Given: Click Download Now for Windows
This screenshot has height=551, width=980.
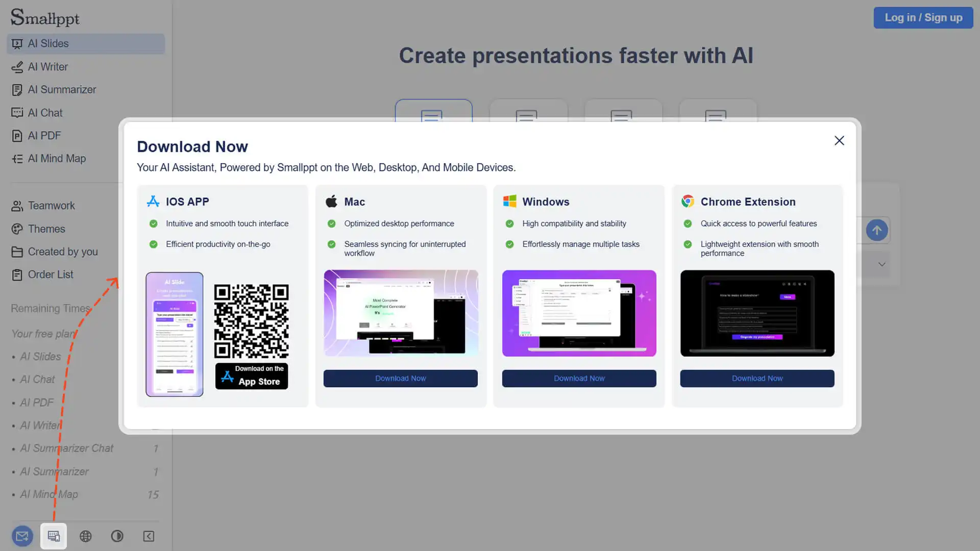Looking at the screenshot, I should [x=579, y=379].
